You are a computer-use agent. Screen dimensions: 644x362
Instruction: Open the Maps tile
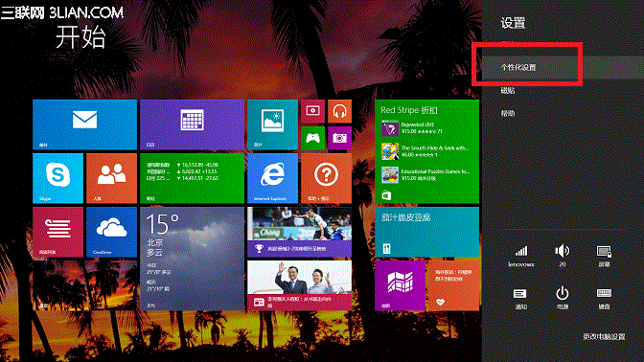tap(400, 285)
